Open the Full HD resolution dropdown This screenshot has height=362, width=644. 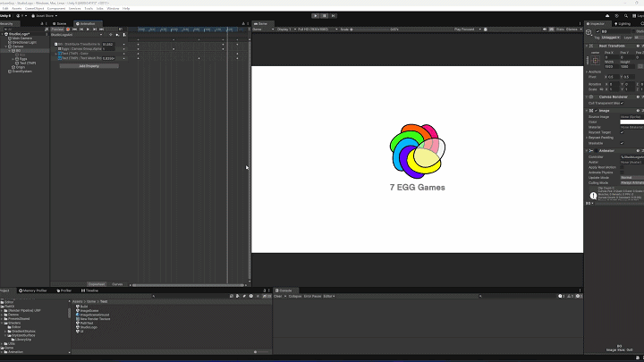coord(318,29)
